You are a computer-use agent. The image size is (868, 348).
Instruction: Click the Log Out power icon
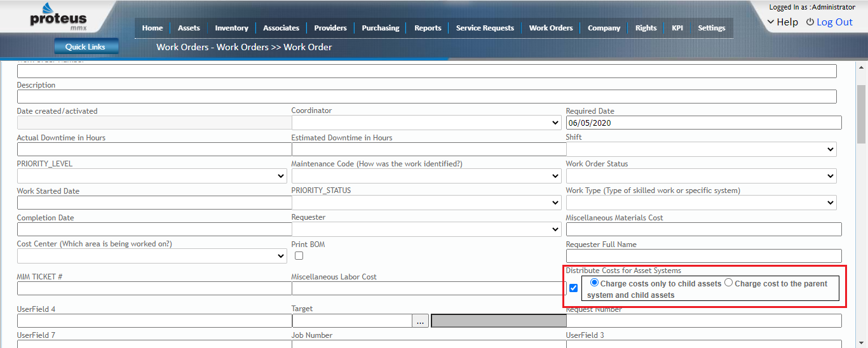810,22
